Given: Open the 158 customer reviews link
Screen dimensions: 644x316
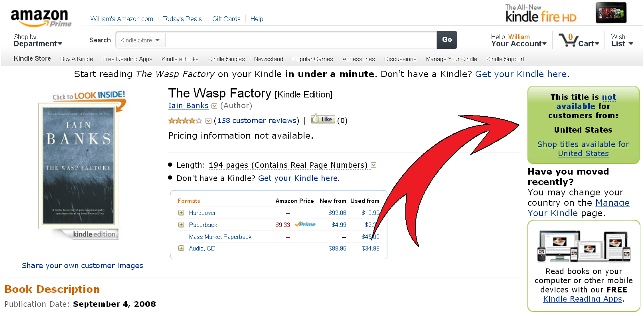Looking at the screenshot, I should (x=257, y=121).
